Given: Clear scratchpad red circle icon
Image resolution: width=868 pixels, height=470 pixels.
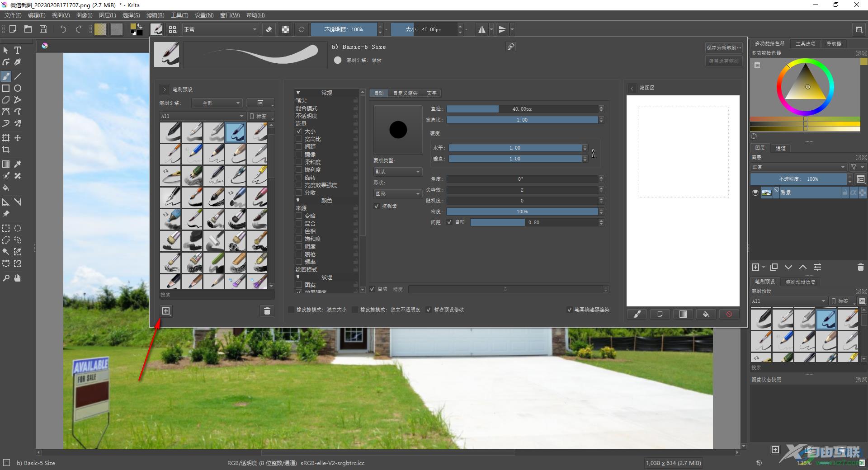Looking at the screenshot, I should (729, 314).
